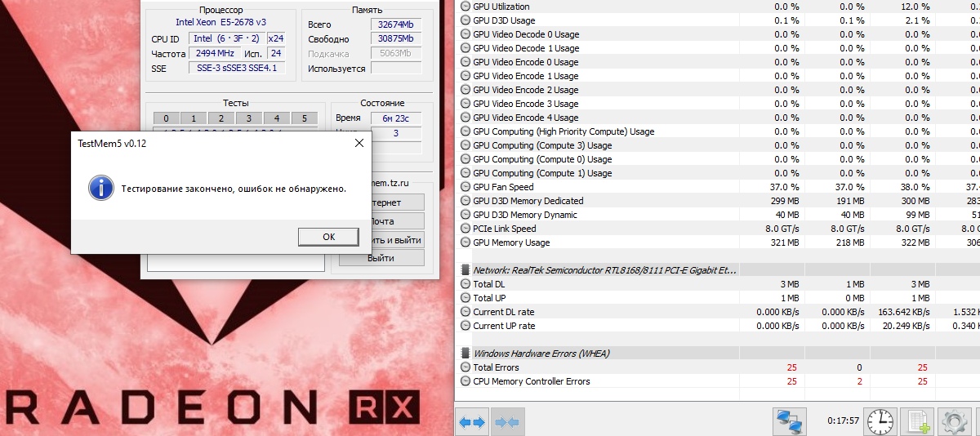Select the GPU Video Encode 3 Usage row
This screenshot has width=980, height=436.
(717, 104)
